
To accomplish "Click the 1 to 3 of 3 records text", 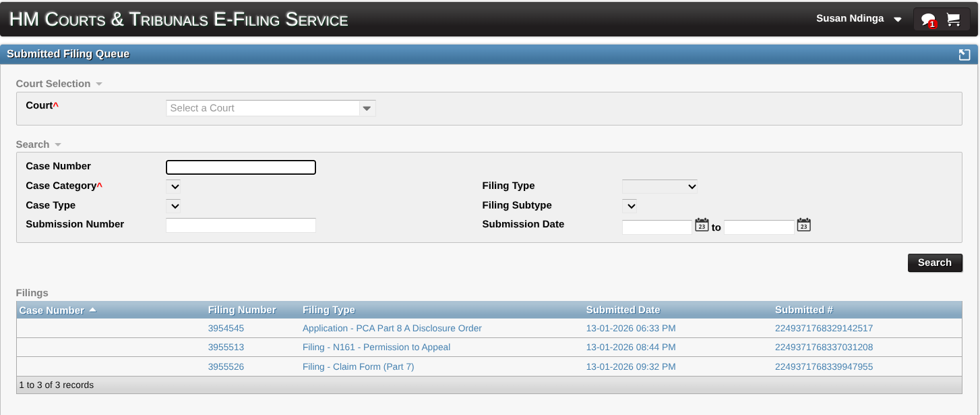I will [57, 385].
